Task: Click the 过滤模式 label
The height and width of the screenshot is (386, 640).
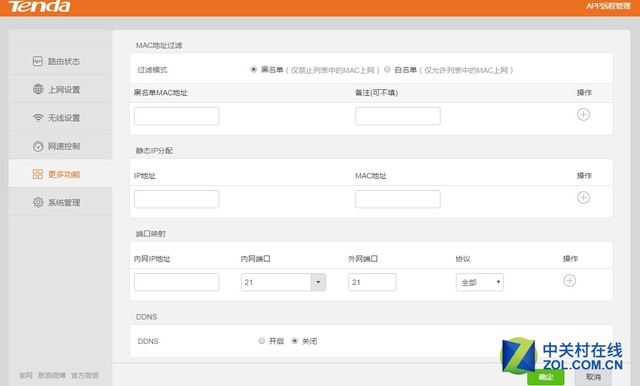Action: [152, 70]
